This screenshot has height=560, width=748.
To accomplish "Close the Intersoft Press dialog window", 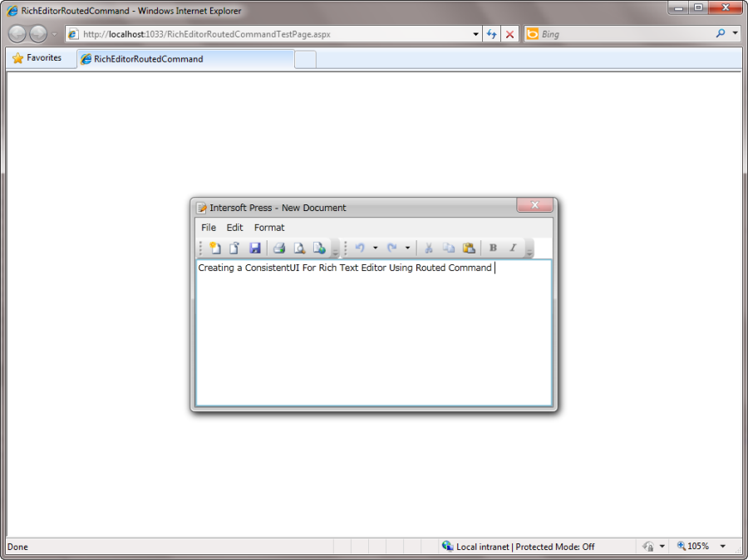I will point(534,204).
